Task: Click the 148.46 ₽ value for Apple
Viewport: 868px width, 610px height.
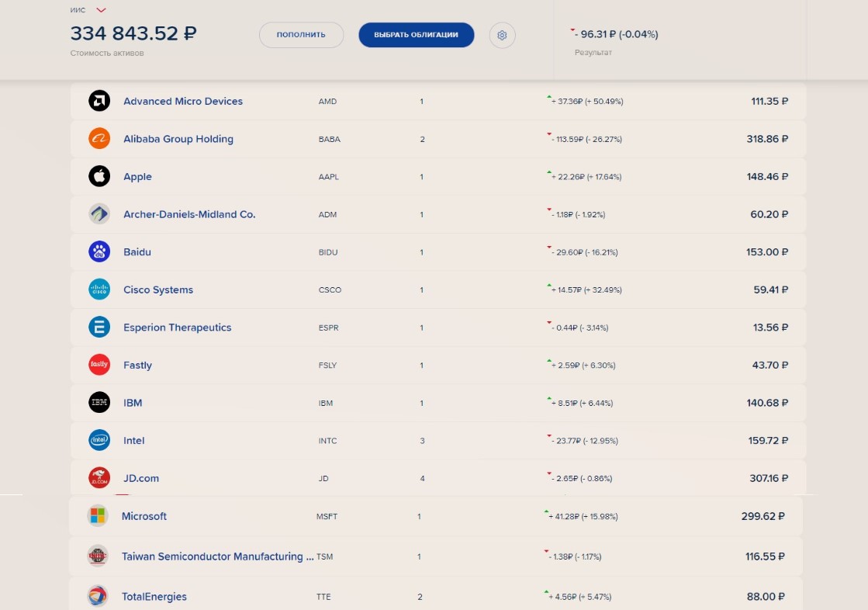Action: coord(767,177)
